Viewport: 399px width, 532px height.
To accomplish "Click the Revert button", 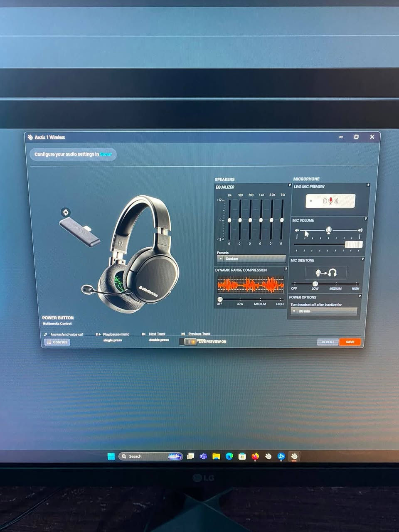I will pyautogui.click(x=328, y=342).
